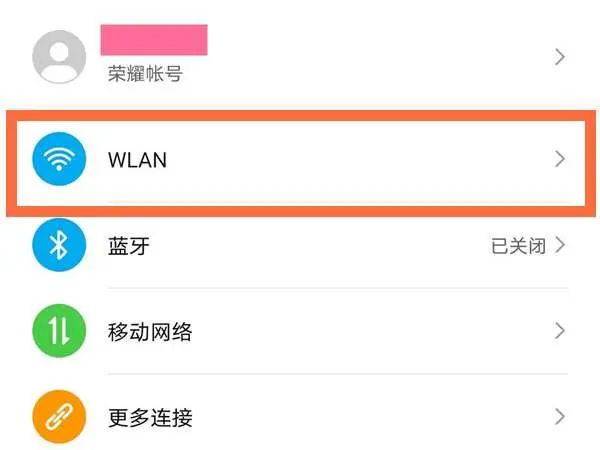
Task: Select the WLAN text label
Action: pos(137,160)
